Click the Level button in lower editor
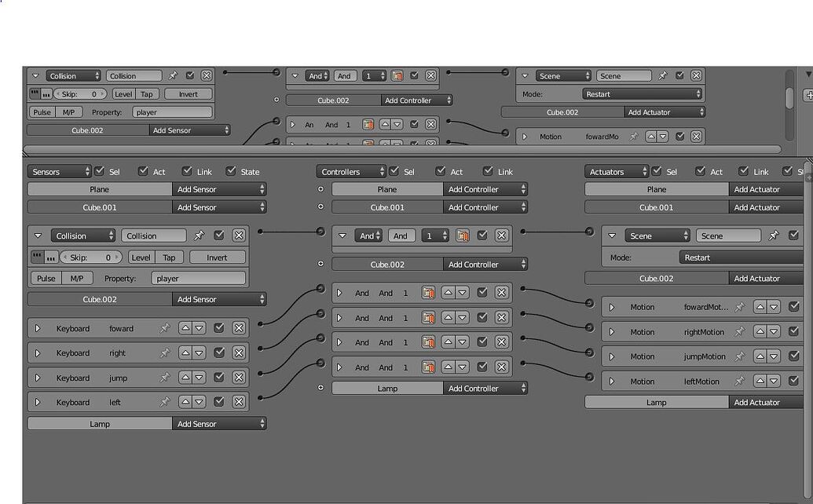This screenshot has width=813, height=504. click(x=141, y=257)
